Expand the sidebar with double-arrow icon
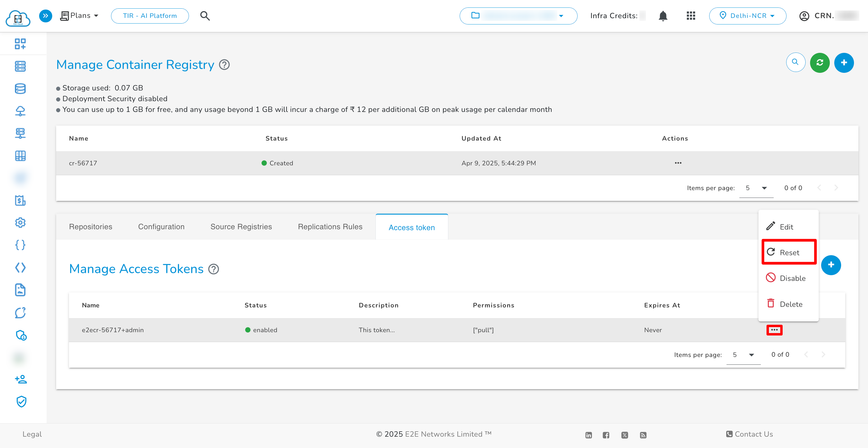Screen dimensions: 868x448 (x=45, y=16)
